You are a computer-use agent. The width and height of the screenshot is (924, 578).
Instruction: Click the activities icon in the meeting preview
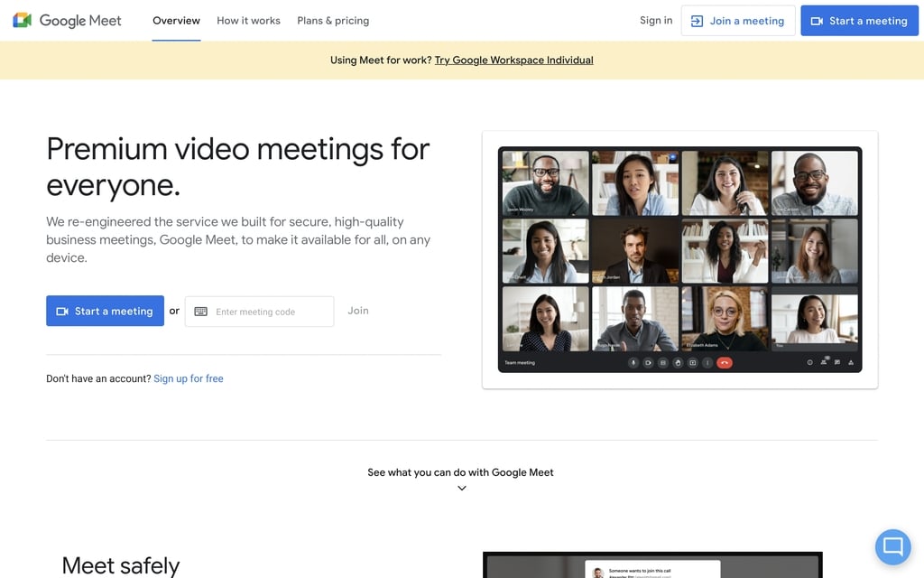(851, 363)
